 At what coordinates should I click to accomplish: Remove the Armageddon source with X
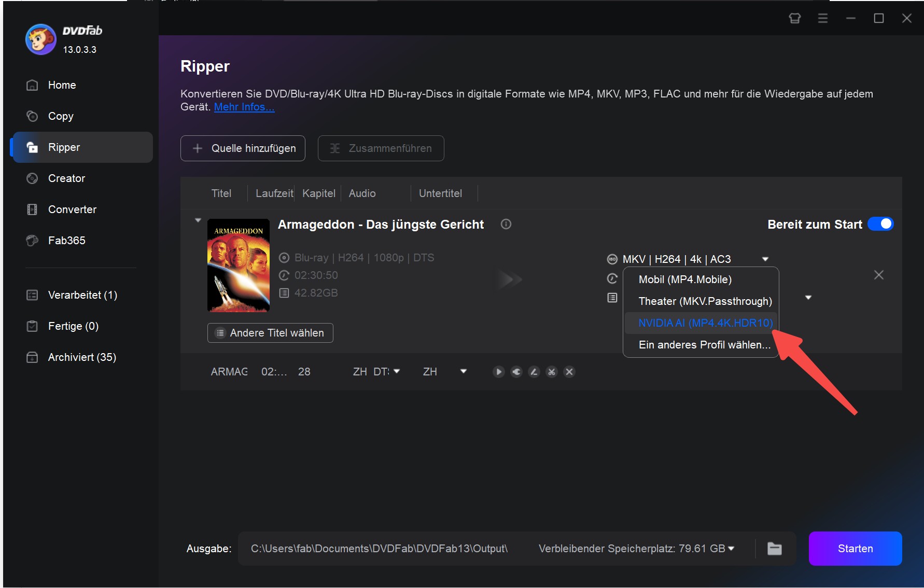click(x=879, y=275)
